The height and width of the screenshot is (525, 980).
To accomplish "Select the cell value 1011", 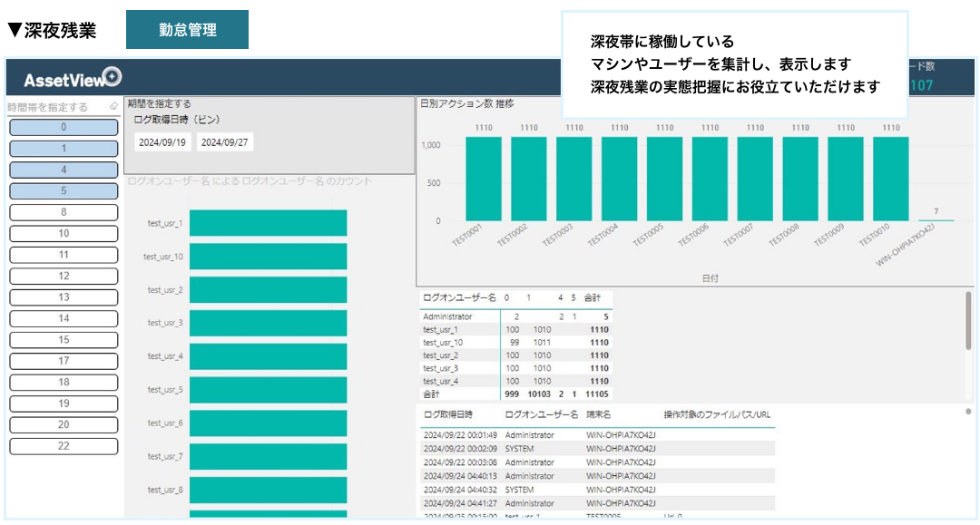I will click(542, 342).
